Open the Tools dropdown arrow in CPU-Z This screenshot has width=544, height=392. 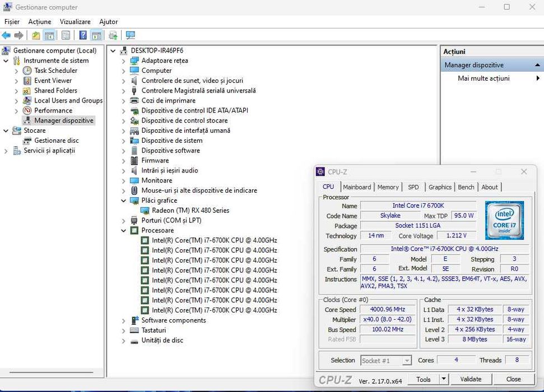coord(444,379)
